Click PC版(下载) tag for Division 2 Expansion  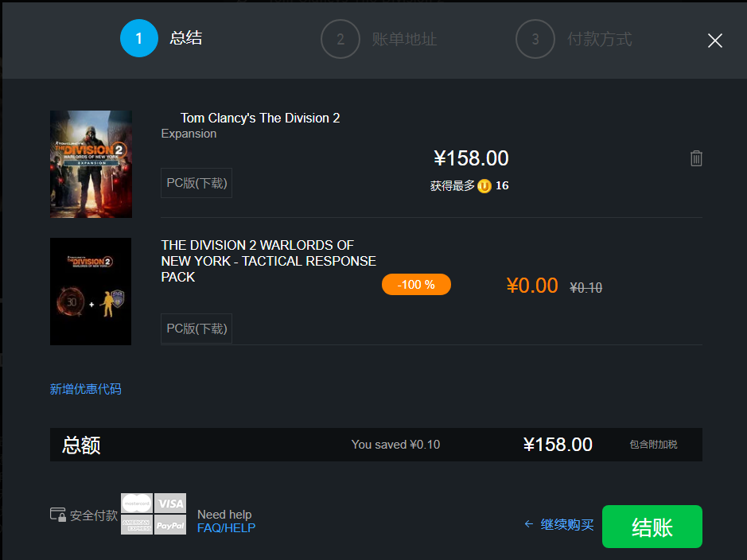[196, 183]
